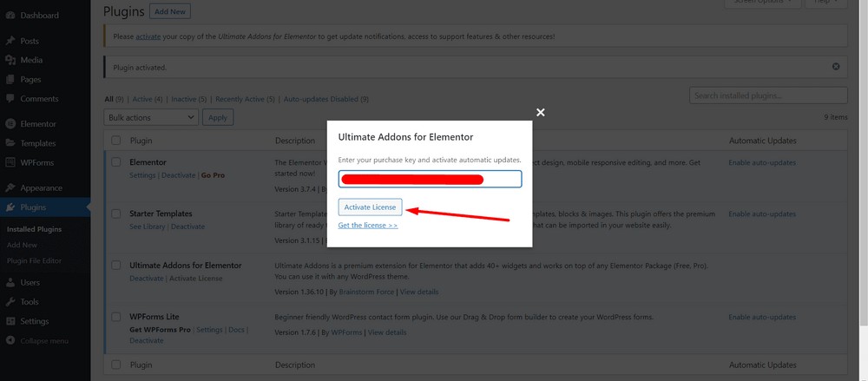This screenshot has height=381, width=868.
Task: Click the purchase key input field
Action: point(430,179)
